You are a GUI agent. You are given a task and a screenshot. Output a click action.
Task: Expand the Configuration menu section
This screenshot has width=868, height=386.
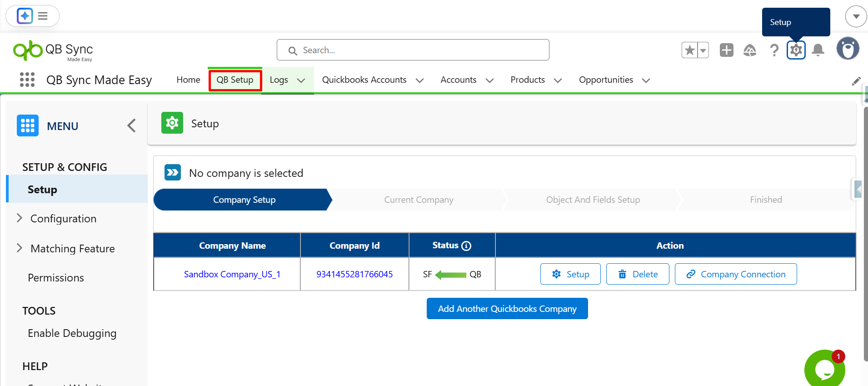[20, 218]
